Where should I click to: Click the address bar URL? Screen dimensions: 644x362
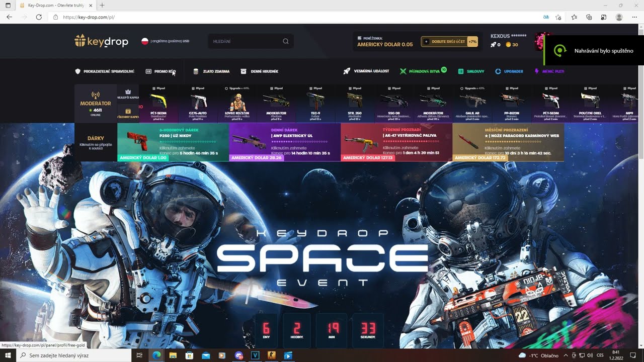coord(89,17)
